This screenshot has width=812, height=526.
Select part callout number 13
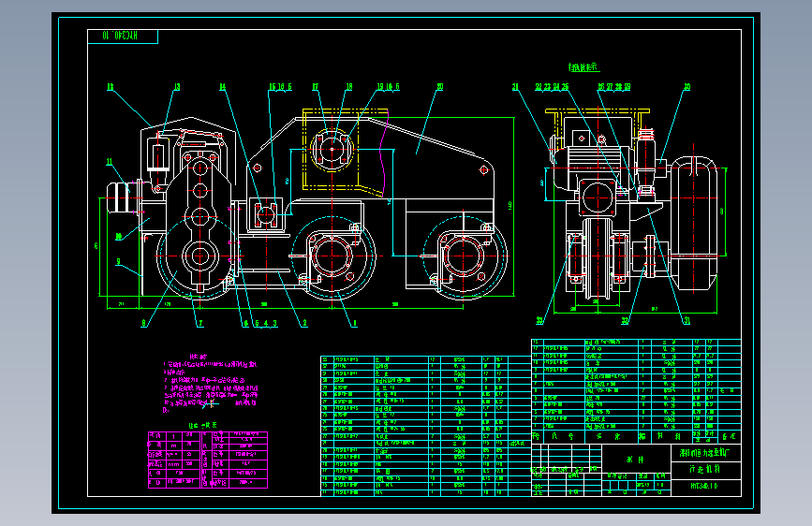tap(177, 87)
